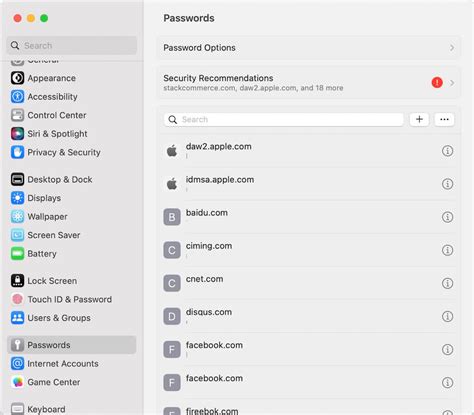
Task: Expand Security Recommendations chevron
Action: pyautogui.click(x=452, y=83)
